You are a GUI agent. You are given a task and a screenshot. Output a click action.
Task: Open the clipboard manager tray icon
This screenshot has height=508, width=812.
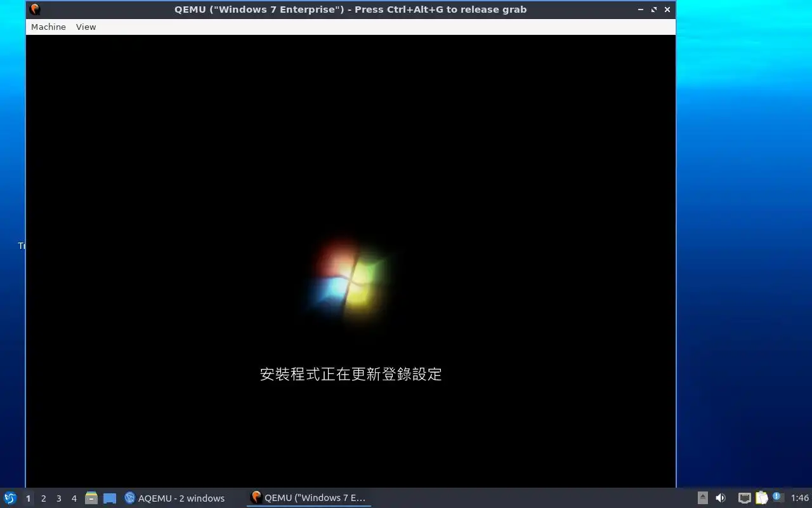tap(761, 498)
